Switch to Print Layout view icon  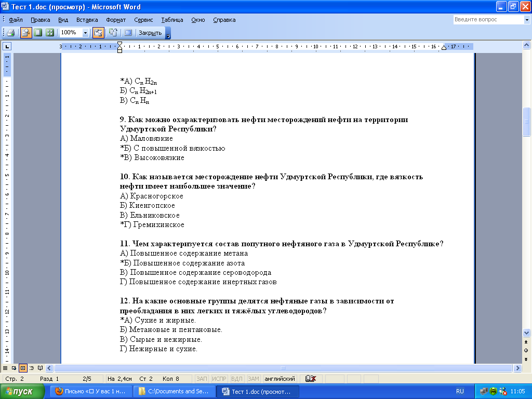pyautogui.click(x=23, y=368)
